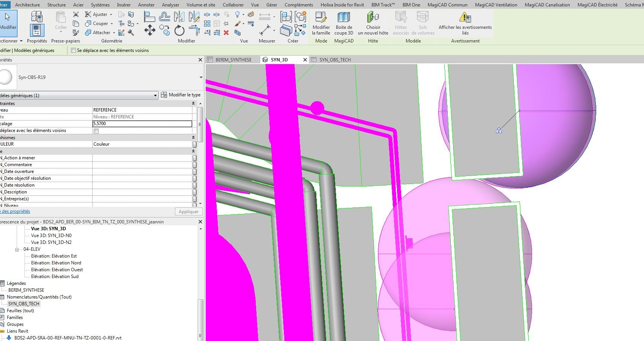
Task: Click the Offset tool icon
Action: [164, 16]
